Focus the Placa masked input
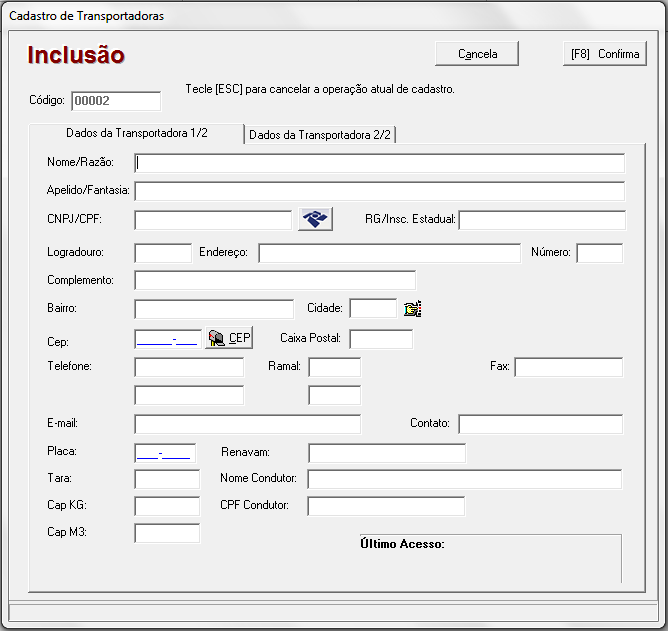This screenshot has height=631, width=668. click(x=165, y=453)
